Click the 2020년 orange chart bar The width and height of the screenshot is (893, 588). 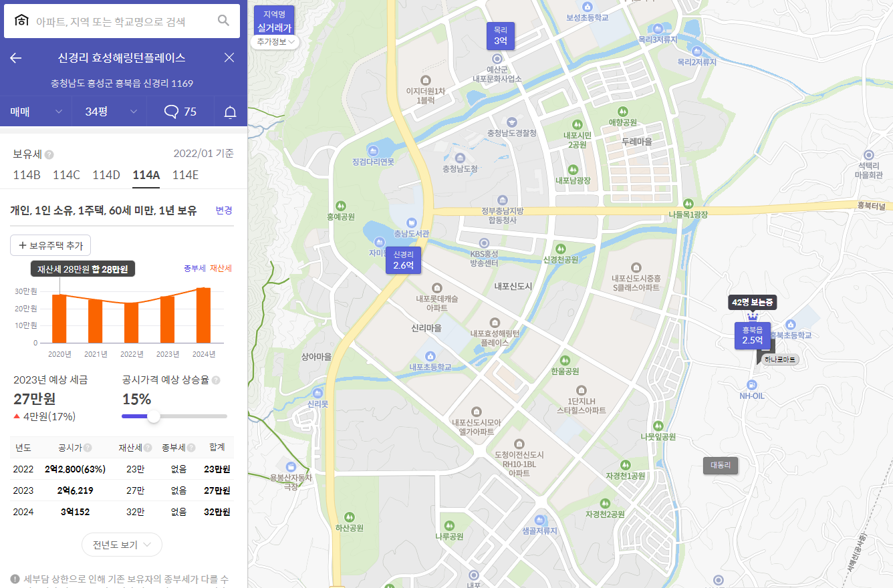coord(59,318)
